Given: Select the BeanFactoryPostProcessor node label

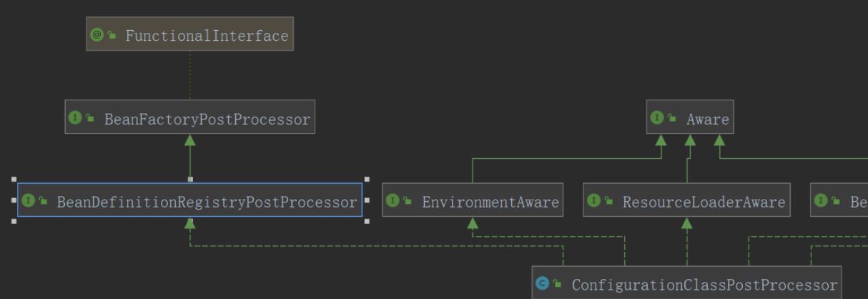Looking at the screenshot, I should click(207, 119).
